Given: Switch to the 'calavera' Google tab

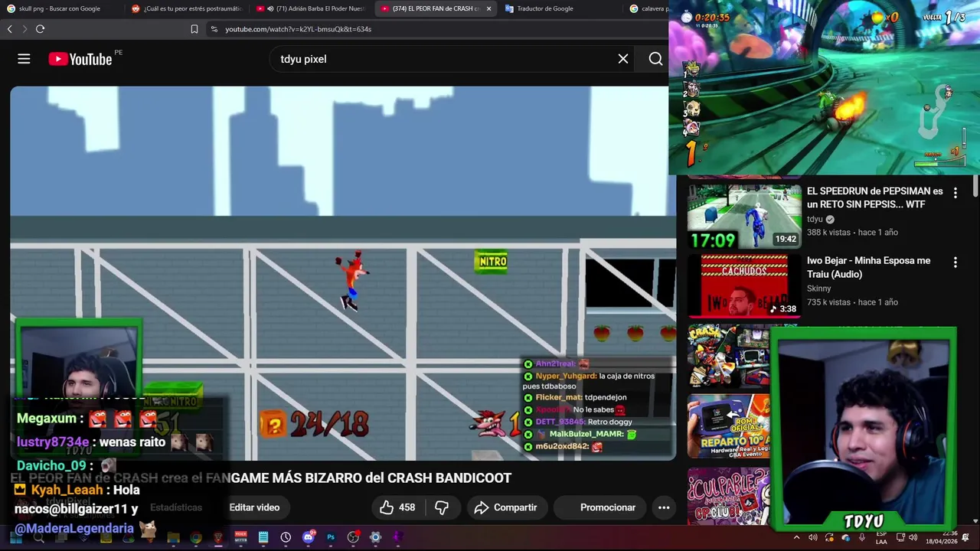Looking at the screenshot, I should (648, 8).
